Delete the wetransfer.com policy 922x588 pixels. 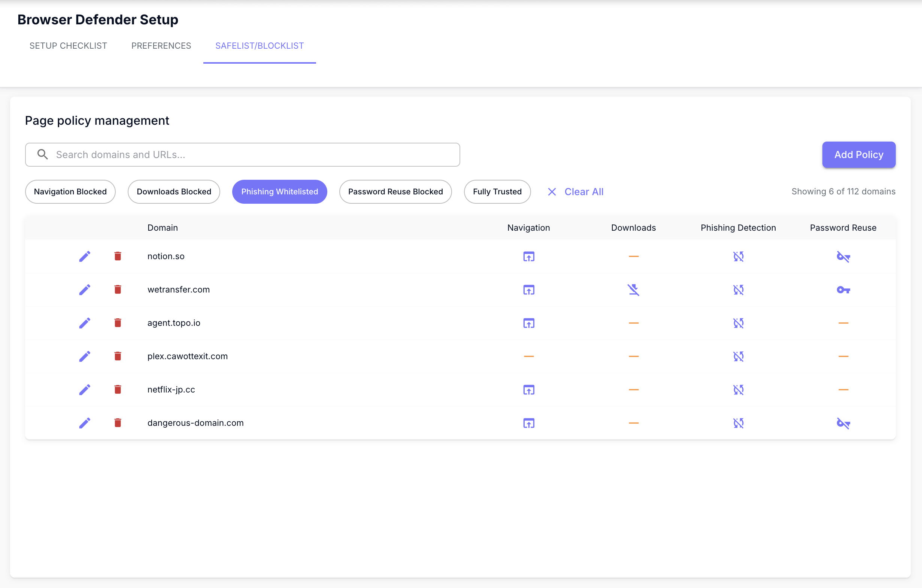coord(118,290)
